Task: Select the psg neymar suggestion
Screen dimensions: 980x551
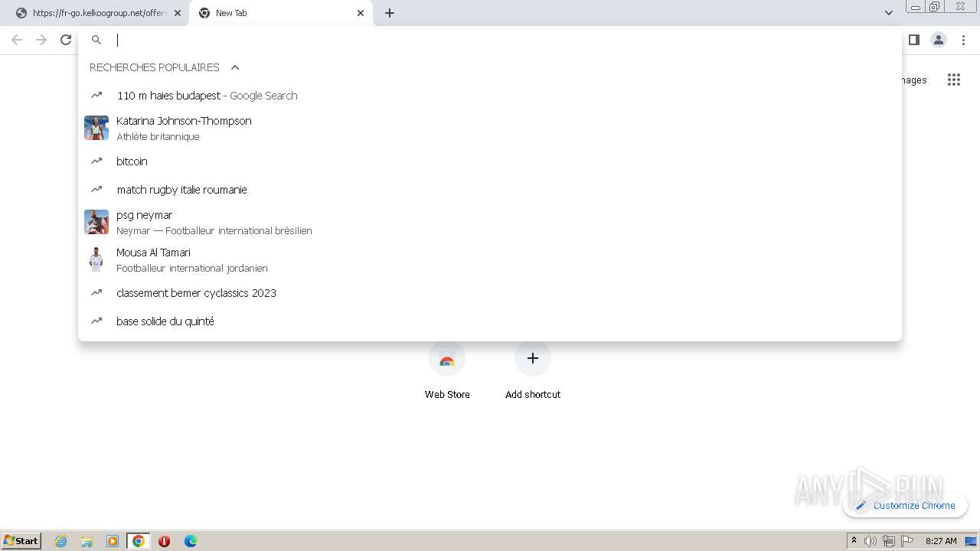Action: pos(490,222)
